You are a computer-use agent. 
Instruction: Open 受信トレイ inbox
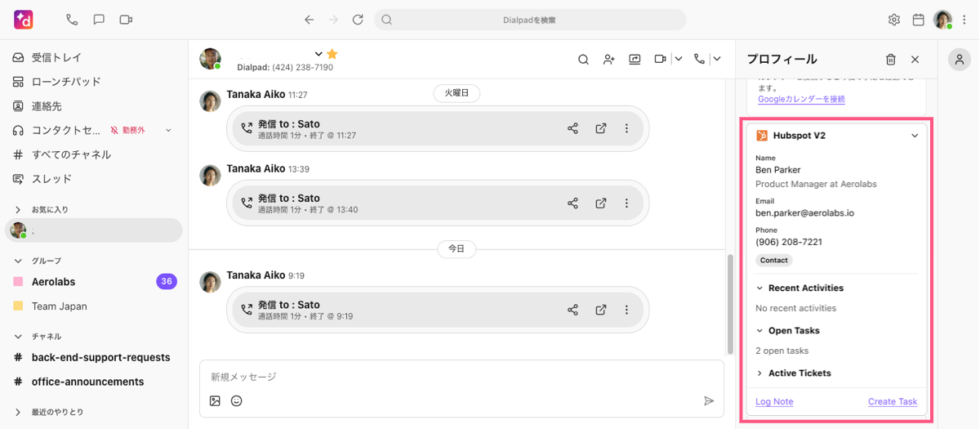coord(94,58)
